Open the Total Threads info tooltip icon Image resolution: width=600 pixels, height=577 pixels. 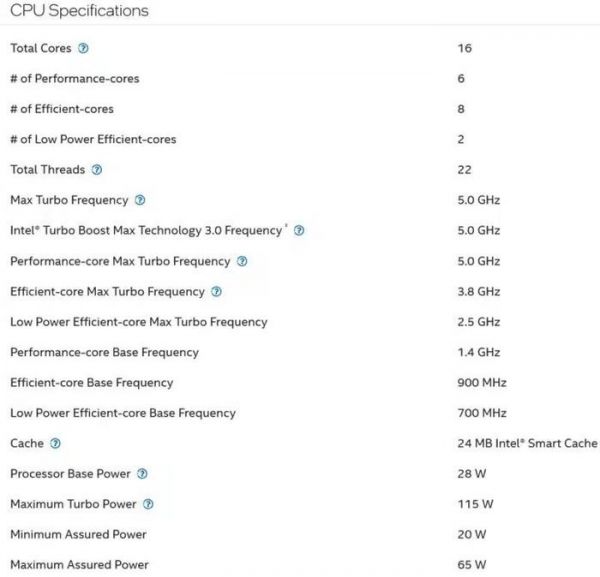(97, 170)
